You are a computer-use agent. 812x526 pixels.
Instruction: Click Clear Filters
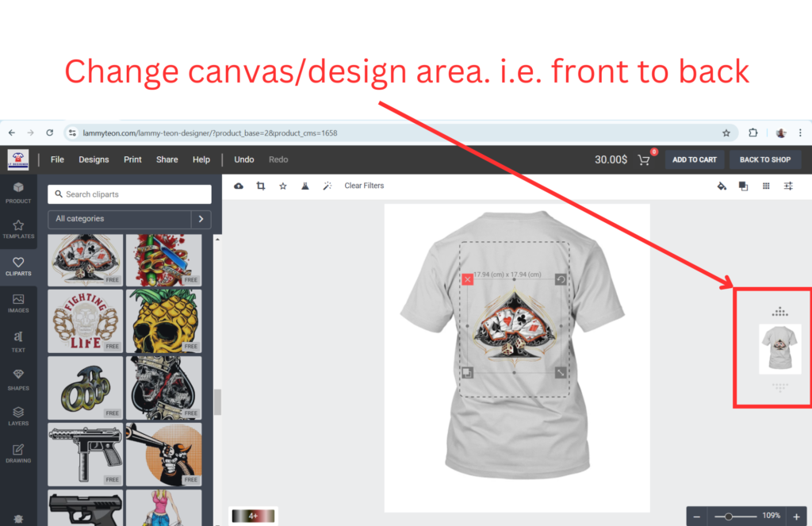click(x=364, y=186)
